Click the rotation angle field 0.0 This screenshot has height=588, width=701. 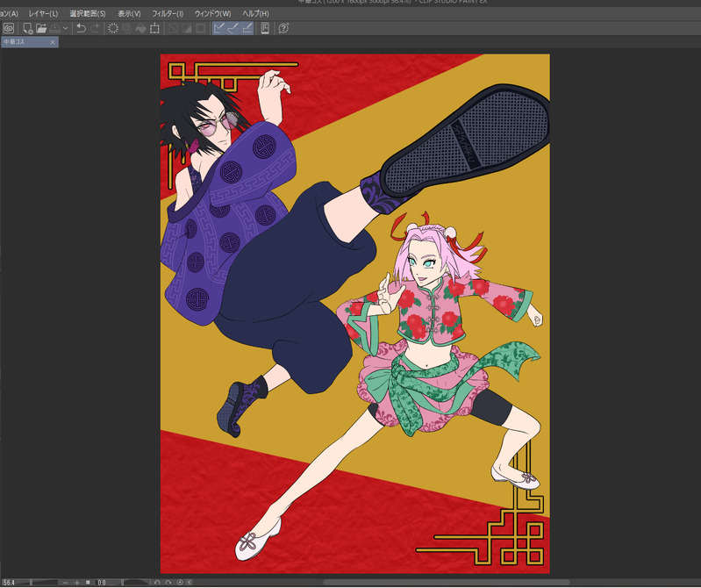click(102, 583)
